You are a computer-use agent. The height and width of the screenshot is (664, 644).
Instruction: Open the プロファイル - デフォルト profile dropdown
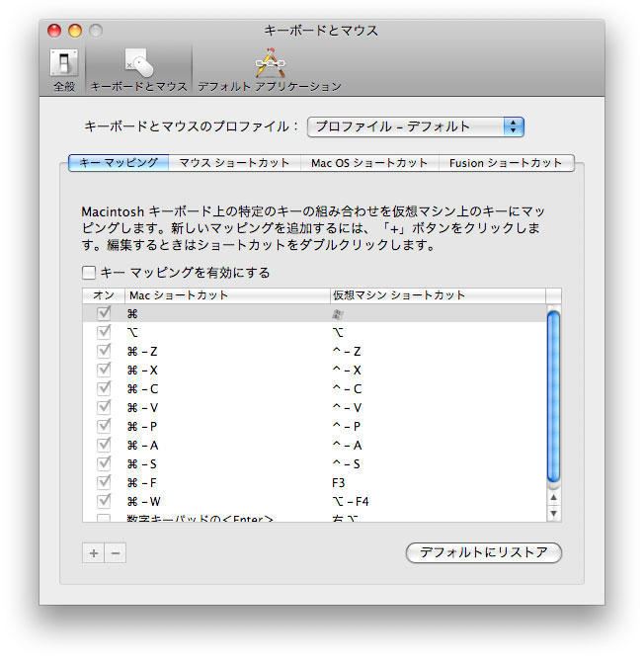[x=416, y=126]
